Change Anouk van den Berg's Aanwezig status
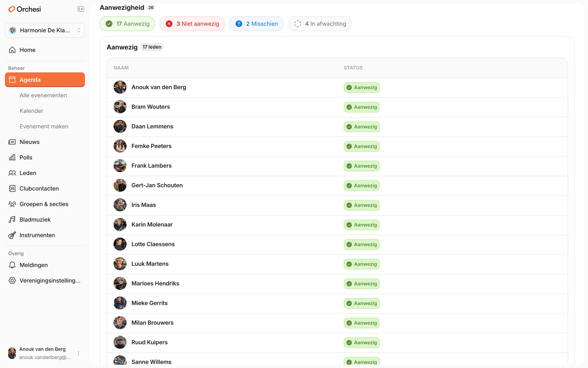This screenshot has width=588, height=368. [362, 87]
